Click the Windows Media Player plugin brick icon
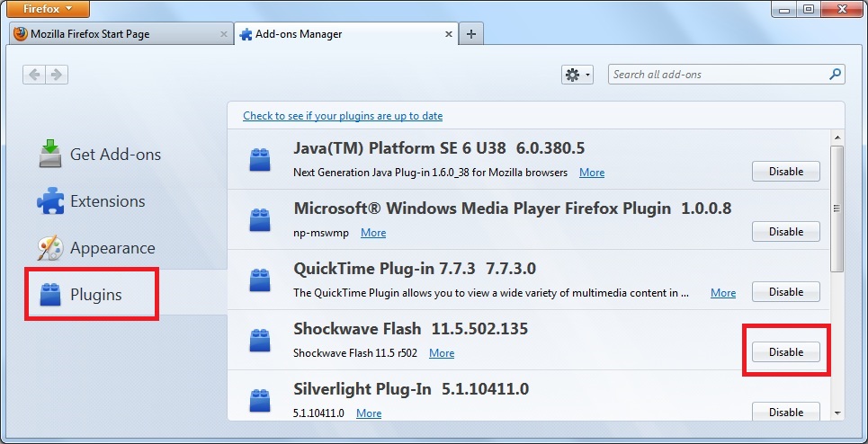This screenshot has width=868, height=444. 260,220
